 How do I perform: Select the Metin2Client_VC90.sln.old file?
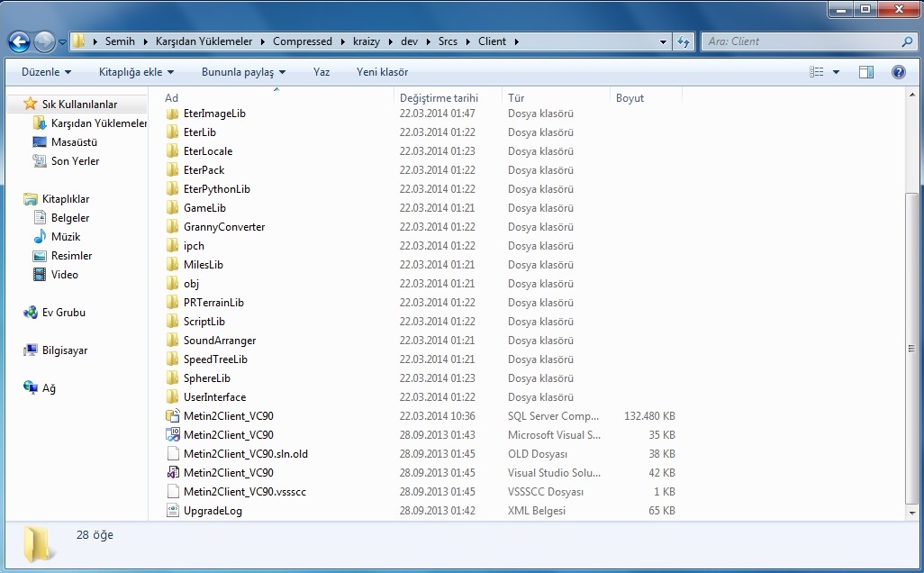[245, 453]
